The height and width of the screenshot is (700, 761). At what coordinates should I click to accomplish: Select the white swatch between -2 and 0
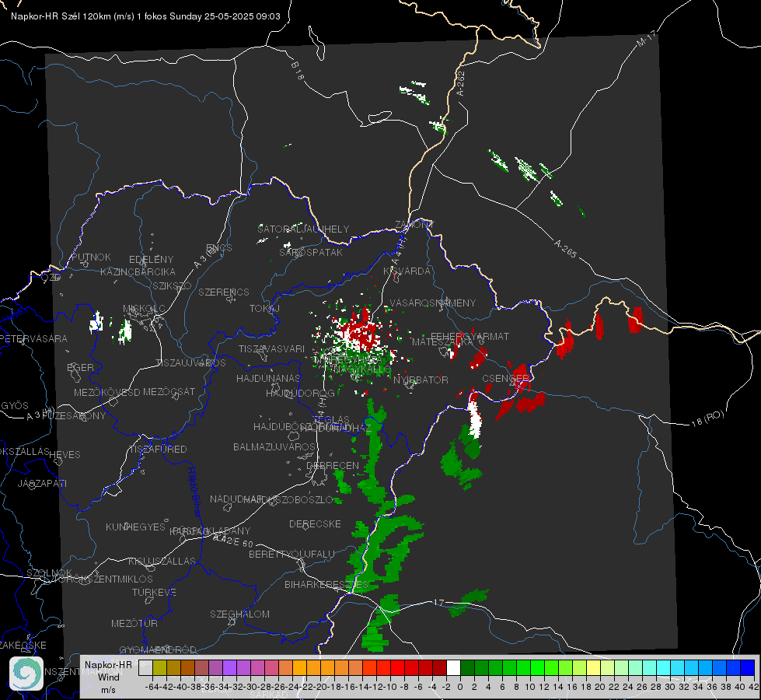point(453,667)
